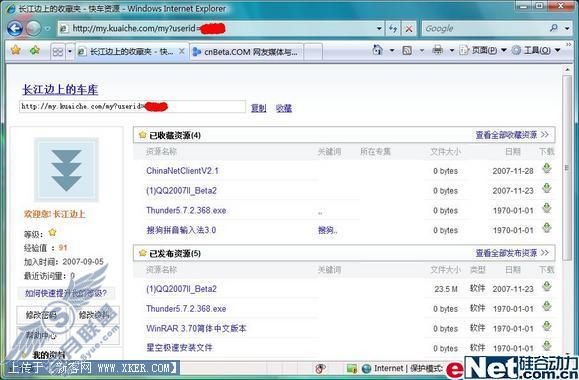
Task: Open the recent pages dropdown beside Forward
Action: 48,28
